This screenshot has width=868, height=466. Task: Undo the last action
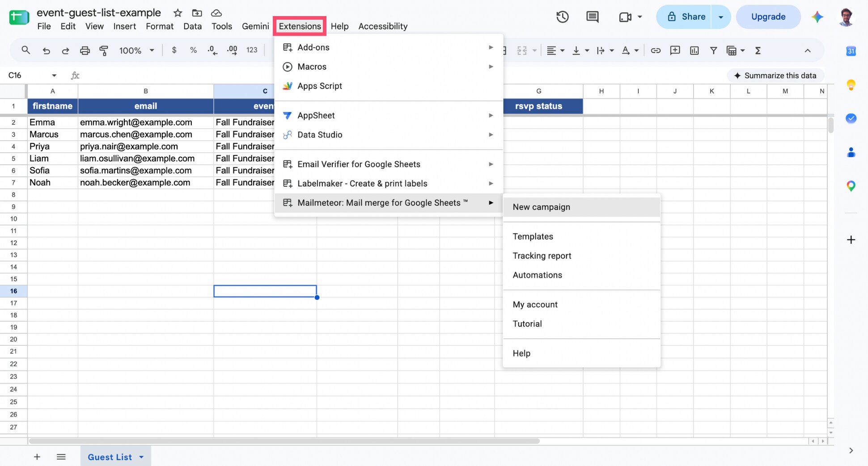coord(46,50)
